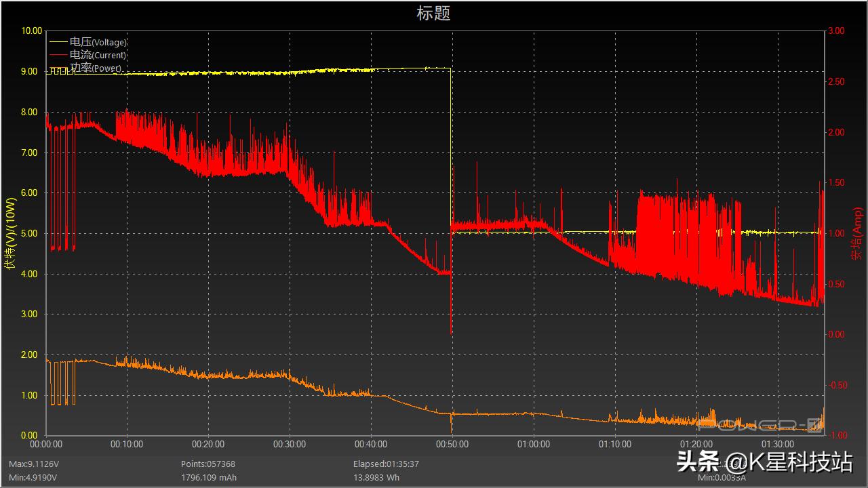Screen dimensions: 868x488
Task: Click the 10.00 tick on voltage axis
Action: point(32,30)
